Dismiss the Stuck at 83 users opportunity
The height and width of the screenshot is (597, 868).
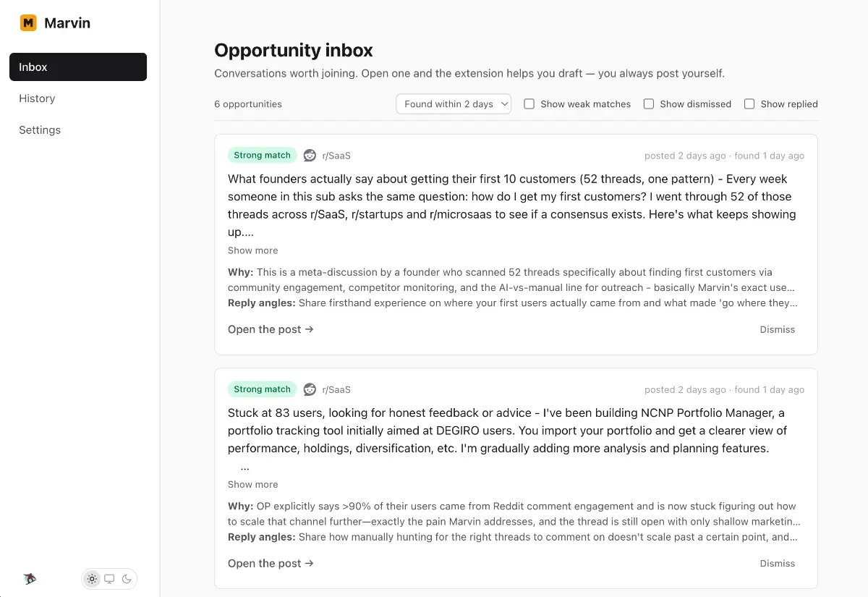click(x=777, y=563)
